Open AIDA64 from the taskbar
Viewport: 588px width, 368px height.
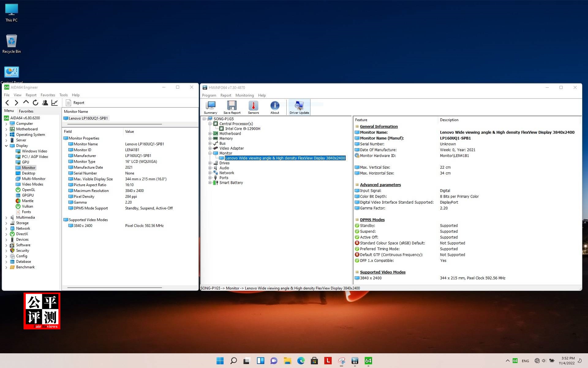pos(368,361)
